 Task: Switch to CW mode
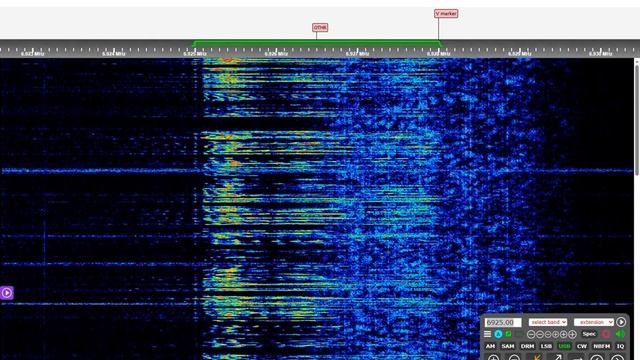[x=582, y=346]
